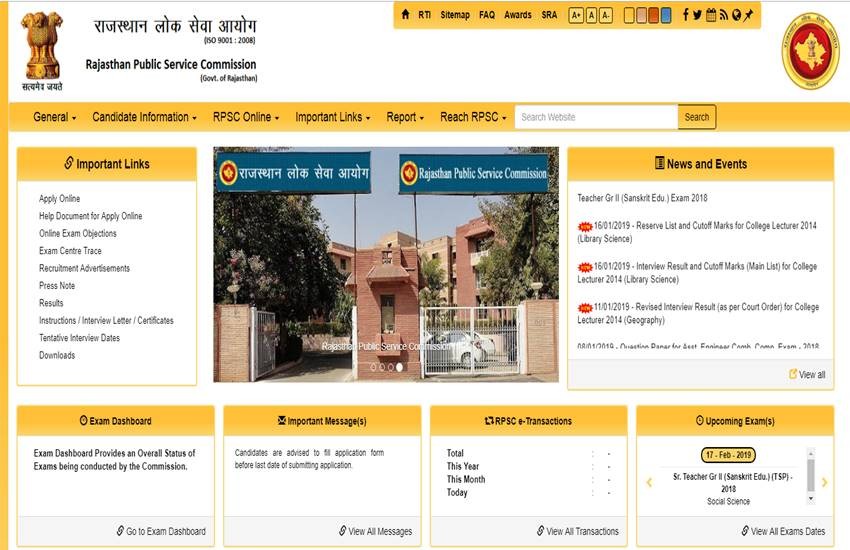Click the next arrow in Upcoming Exams
850x550 pixels.
pyautogui.click(x=824, y=483)
